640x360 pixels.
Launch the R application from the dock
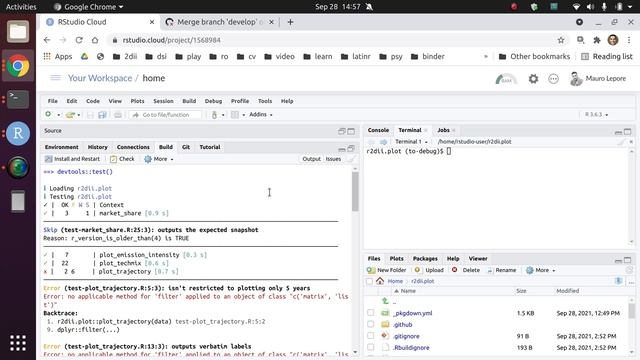(18, 133)
